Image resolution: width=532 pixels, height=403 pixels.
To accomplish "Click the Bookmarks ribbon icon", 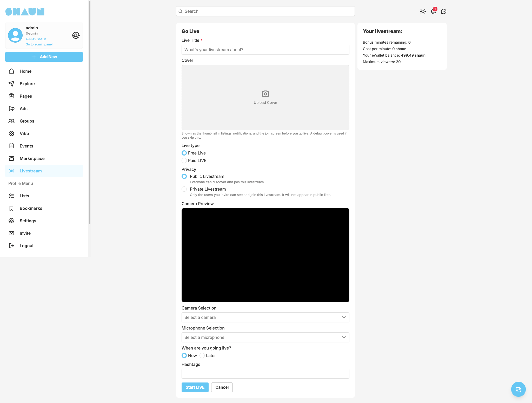I will (11, 208).
